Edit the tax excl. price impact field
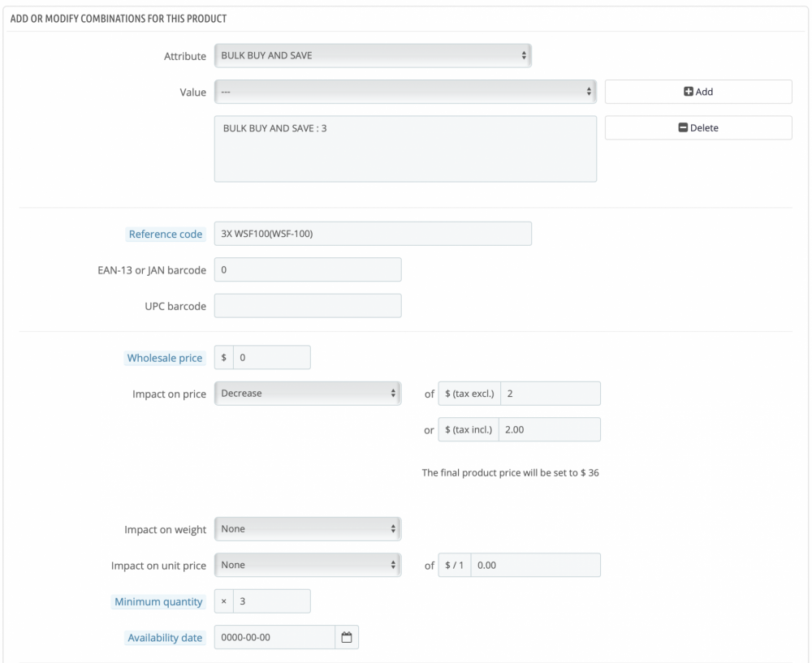 pyautogui.click(x=551, y=394)
